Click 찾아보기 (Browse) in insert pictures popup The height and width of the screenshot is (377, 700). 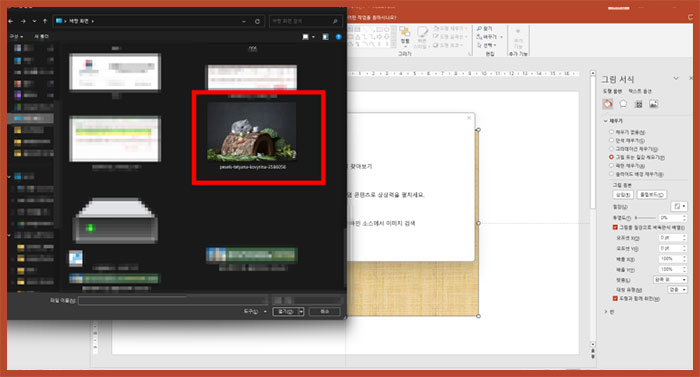[361, 166]
